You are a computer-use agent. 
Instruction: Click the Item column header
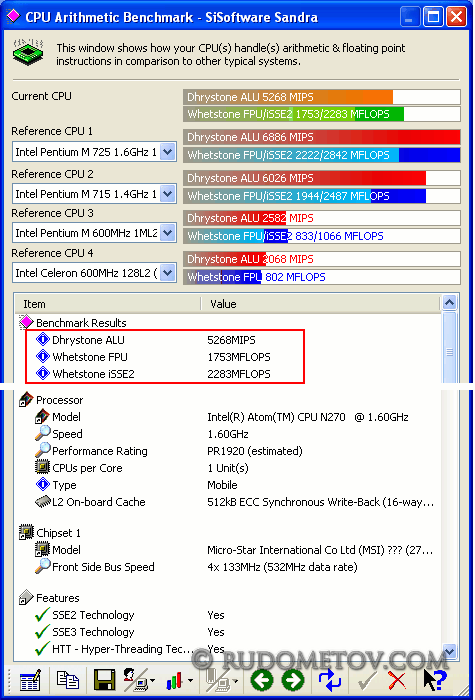pyautogui.click(x=108, y=304)
